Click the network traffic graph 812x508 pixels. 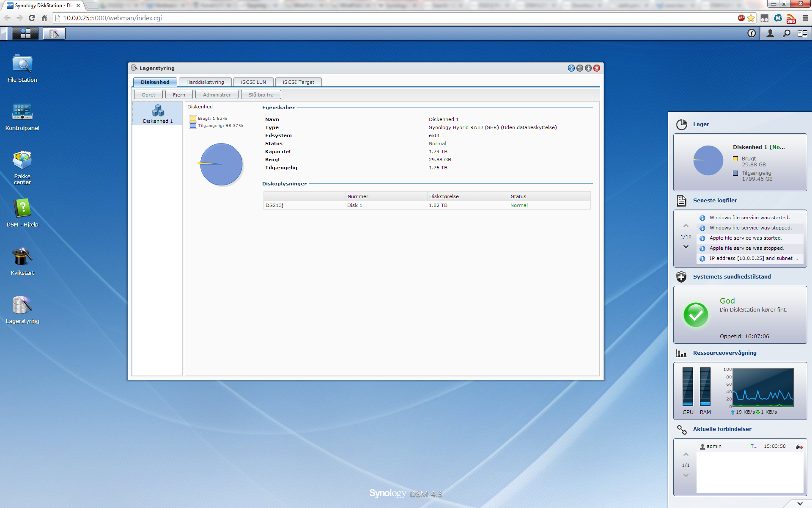pyautogui.click(x=763, y=387)
